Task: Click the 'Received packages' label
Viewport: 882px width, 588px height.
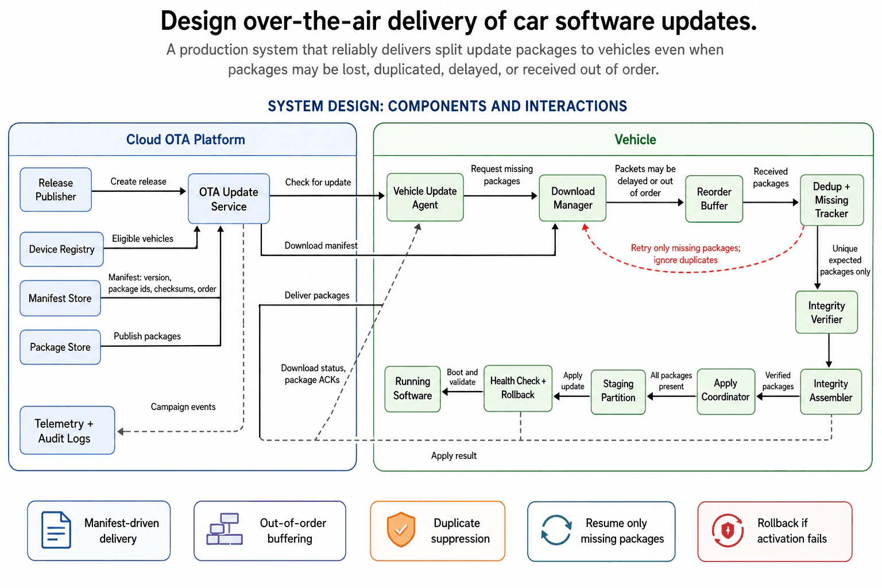Action: click(x=771, y=177)
